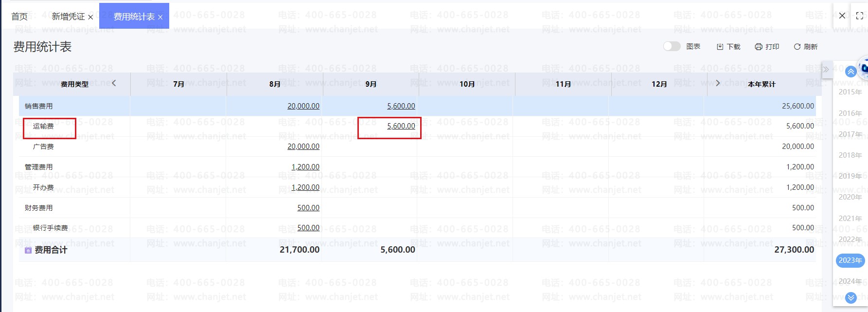Screen dimensions: 868x312
Task: Switch to the 新增凭证 tab
Action: click(x=68, y=17)
